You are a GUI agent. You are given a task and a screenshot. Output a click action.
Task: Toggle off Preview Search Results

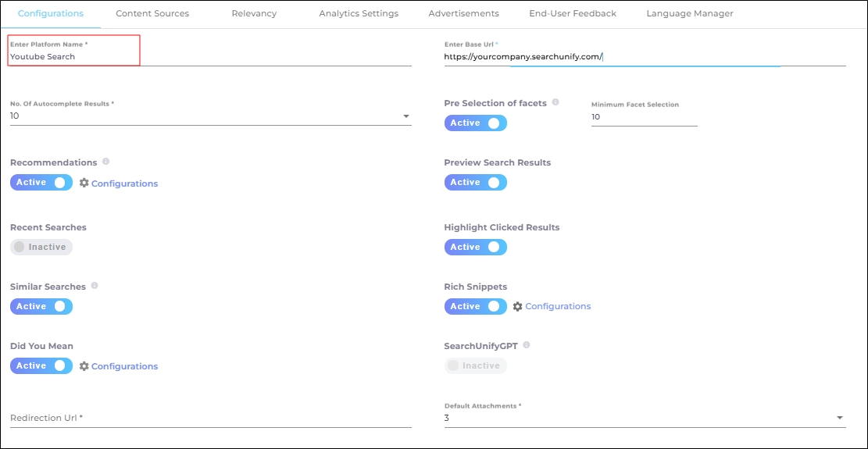[475, 183]
